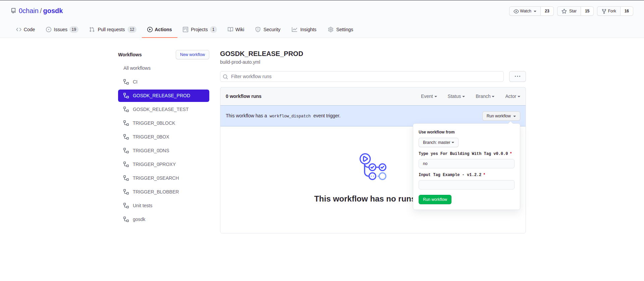Select the CI workflow

pos(164,82)
